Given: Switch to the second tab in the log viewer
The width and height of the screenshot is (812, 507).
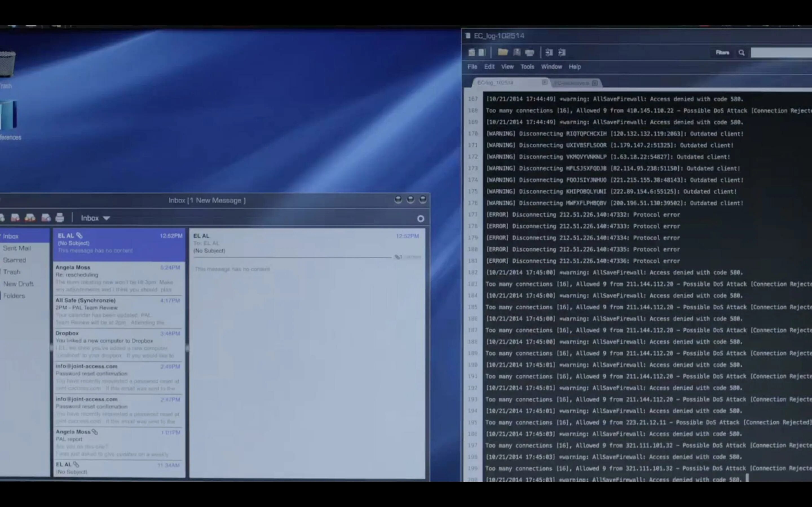Looking at the screenshot, I should [x=574, y=83].
